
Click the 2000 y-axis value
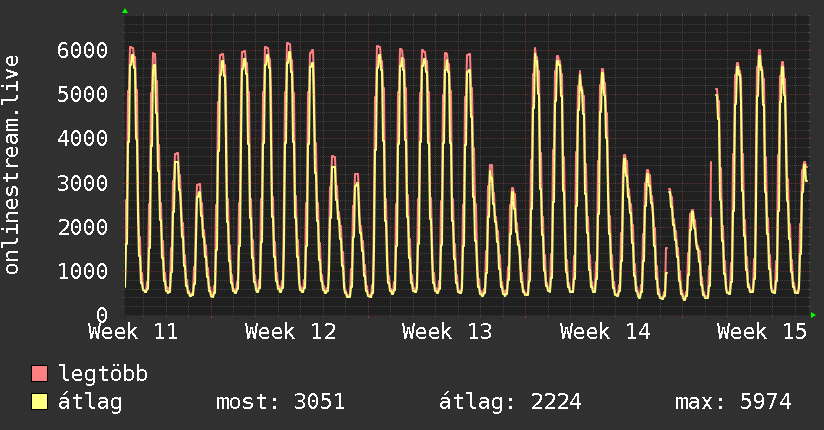tap(83, 228)
